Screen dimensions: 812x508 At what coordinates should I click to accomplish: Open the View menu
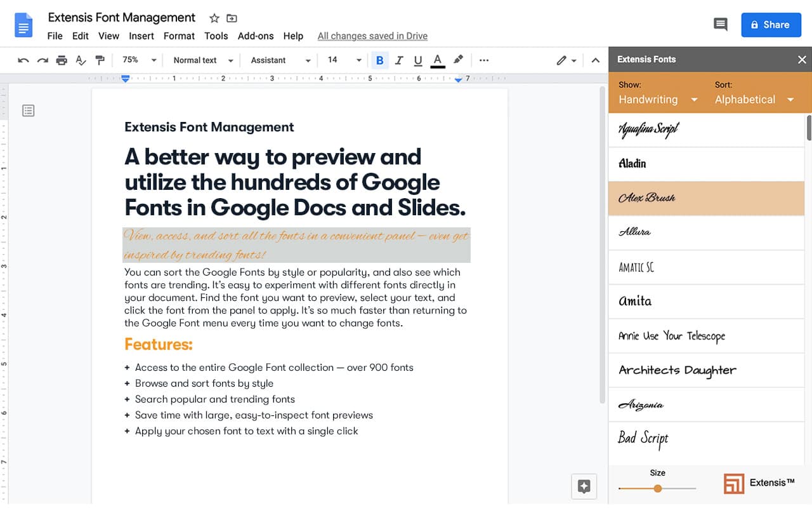(108, 36)
